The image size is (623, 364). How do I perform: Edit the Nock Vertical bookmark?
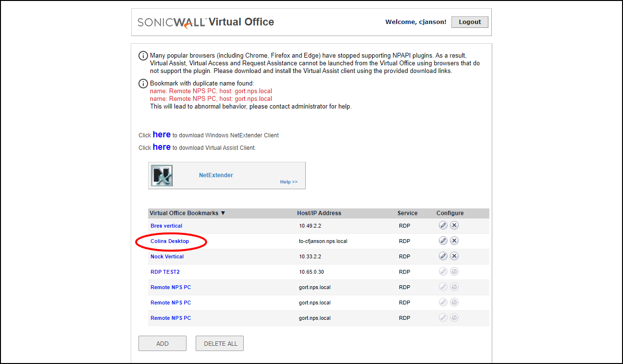(x=443, y=256)
